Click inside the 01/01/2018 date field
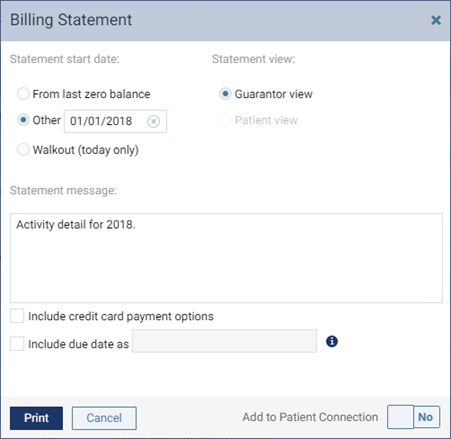 click(x=115, y=121)
